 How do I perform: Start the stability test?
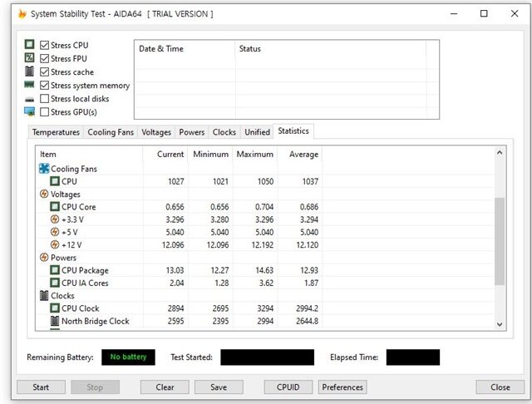coord(41,387)
